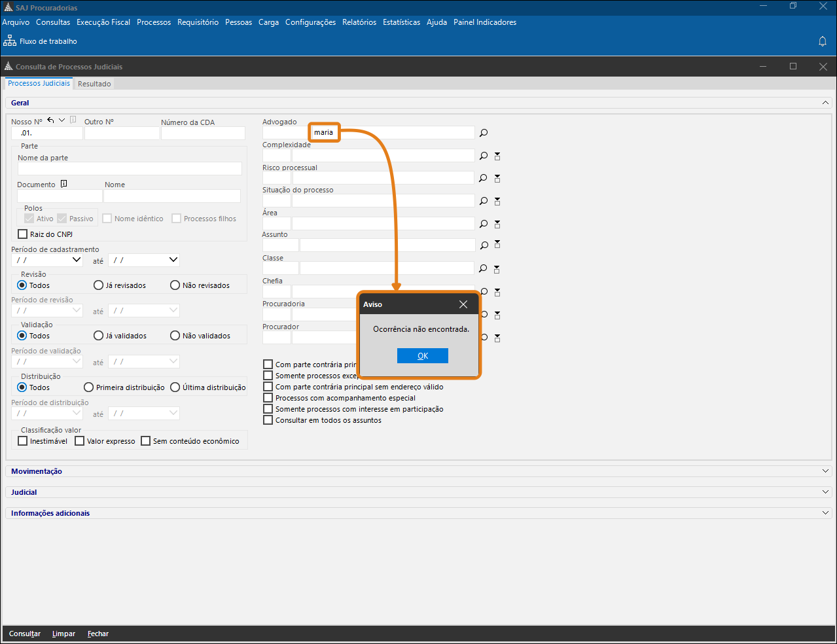Select the Processos Judiciais tab
837x644 pixels.
[x=39, y=84]
